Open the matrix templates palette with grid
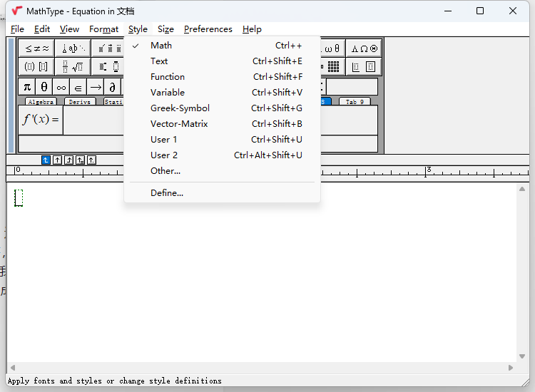Image resolution: width=535 pixels, height=392 pixels. (x=332, y=66)
